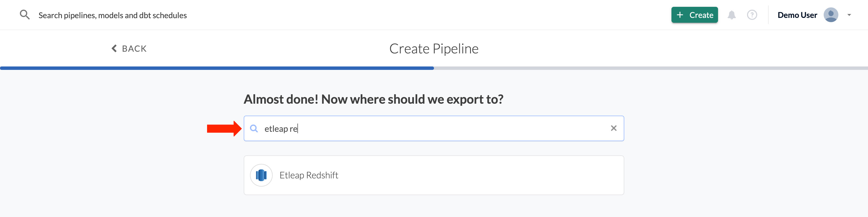Clear the destination search with the X
This screenshot has height=217, width=868.
(613, 128)
